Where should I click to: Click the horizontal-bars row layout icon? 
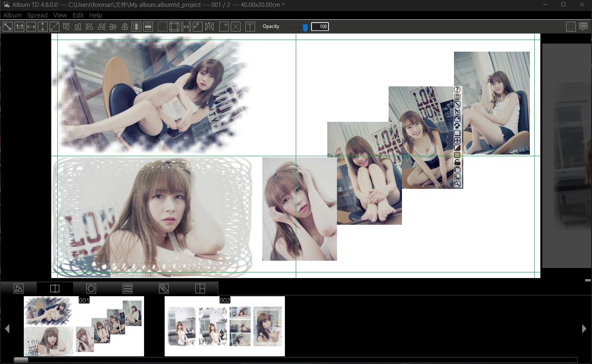pos(148,27)
